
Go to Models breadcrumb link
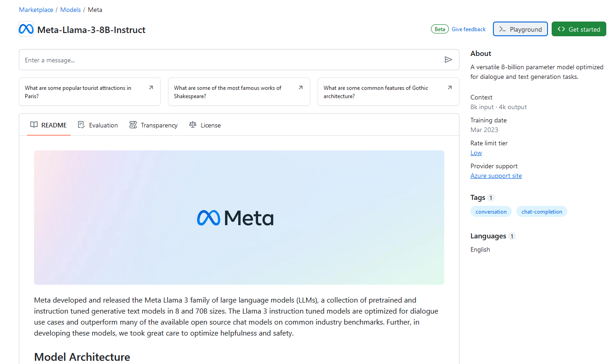coord(71,10)
